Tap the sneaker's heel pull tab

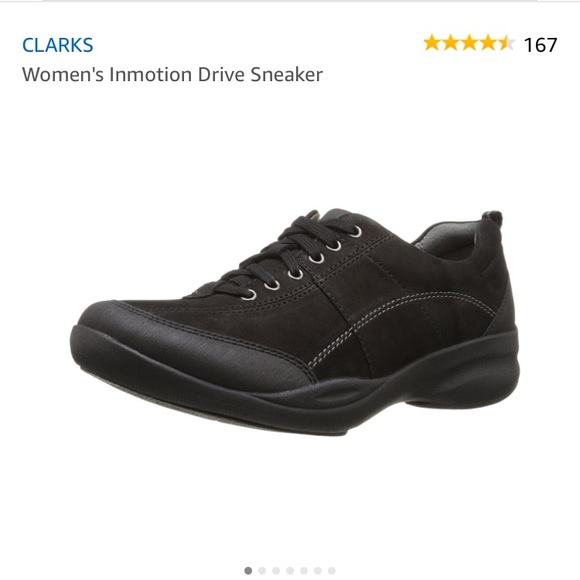click(492, 218)
